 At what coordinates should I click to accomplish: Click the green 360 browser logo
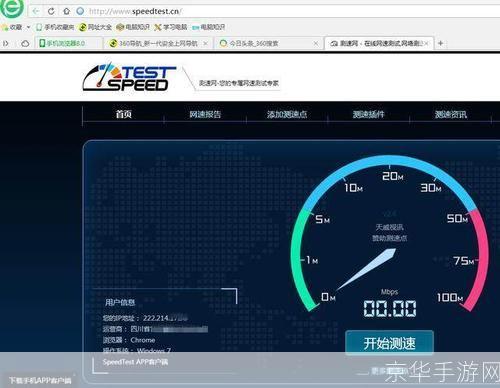[x=11, y=8]
